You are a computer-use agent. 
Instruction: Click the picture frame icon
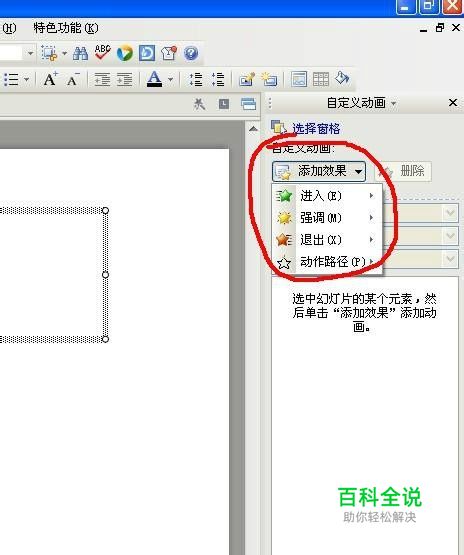click(299, 79)
